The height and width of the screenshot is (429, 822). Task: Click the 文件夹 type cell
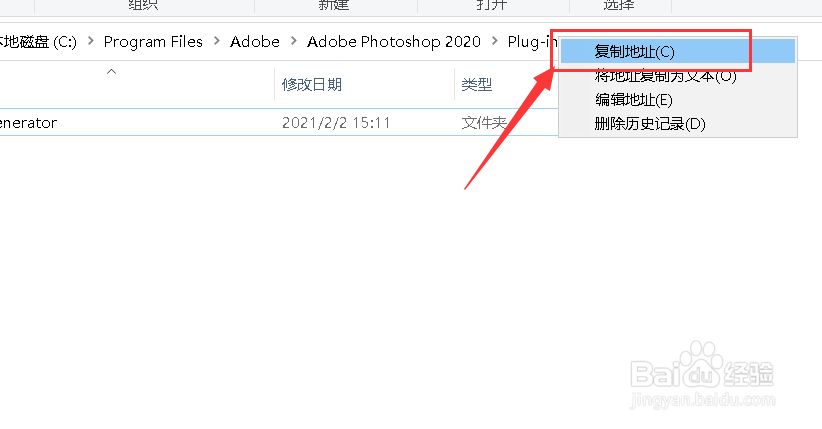484,123
